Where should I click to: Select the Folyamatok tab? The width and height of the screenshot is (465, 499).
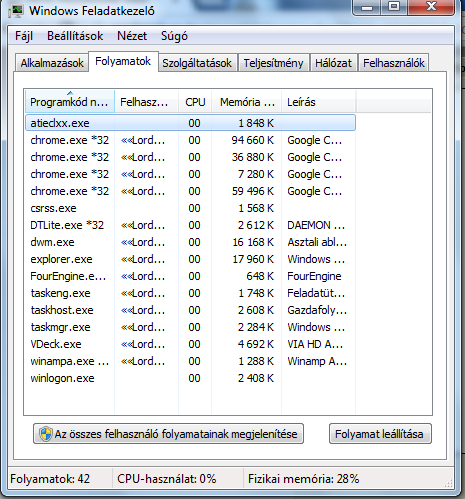click(x=123, y=61)
